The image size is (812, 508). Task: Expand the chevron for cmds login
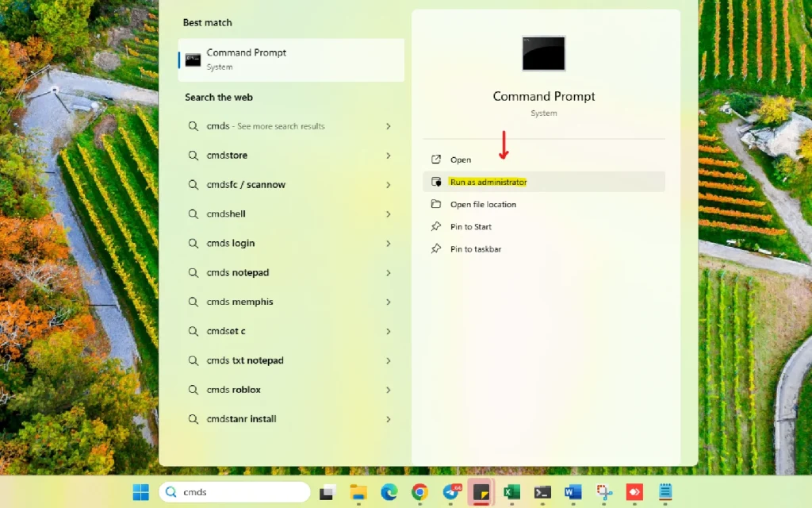point(388,243)
